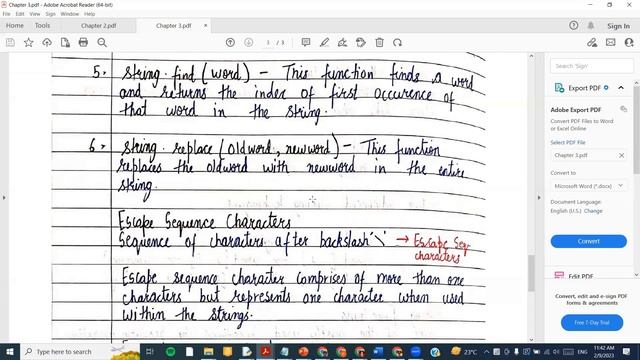640x360 pixels.
Task: Collapse the right tools pane arrow
Action: click(539, 198)
